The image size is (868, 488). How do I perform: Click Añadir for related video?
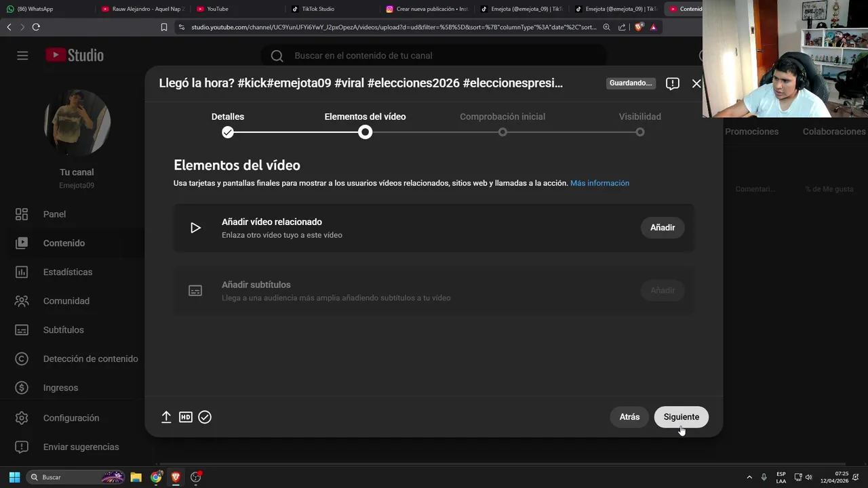663,228
